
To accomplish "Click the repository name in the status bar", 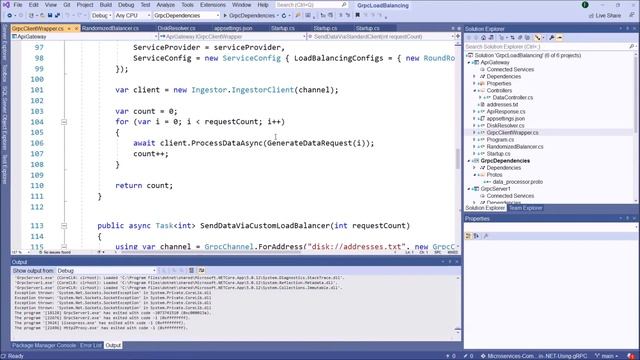I will coord(534,356).
